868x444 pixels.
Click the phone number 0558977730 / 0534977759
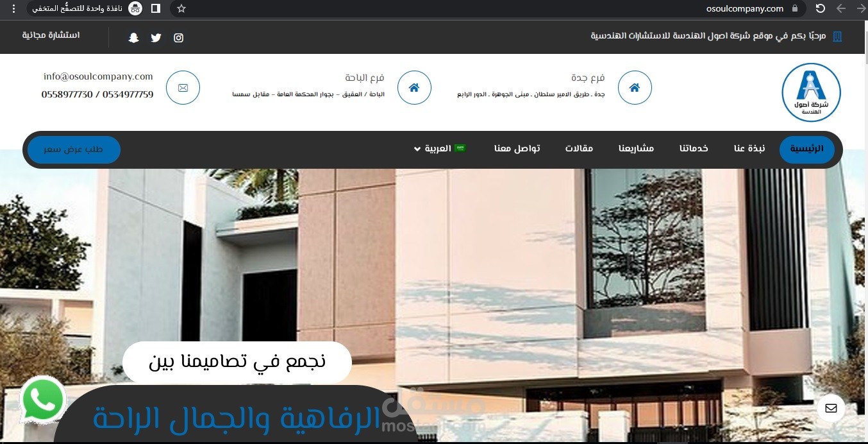point(97,94)
